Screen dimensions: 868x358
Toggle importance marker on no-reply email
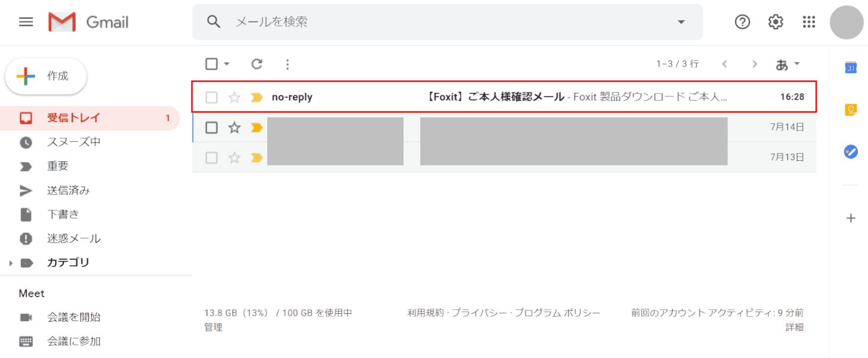(x=257, y=97)
